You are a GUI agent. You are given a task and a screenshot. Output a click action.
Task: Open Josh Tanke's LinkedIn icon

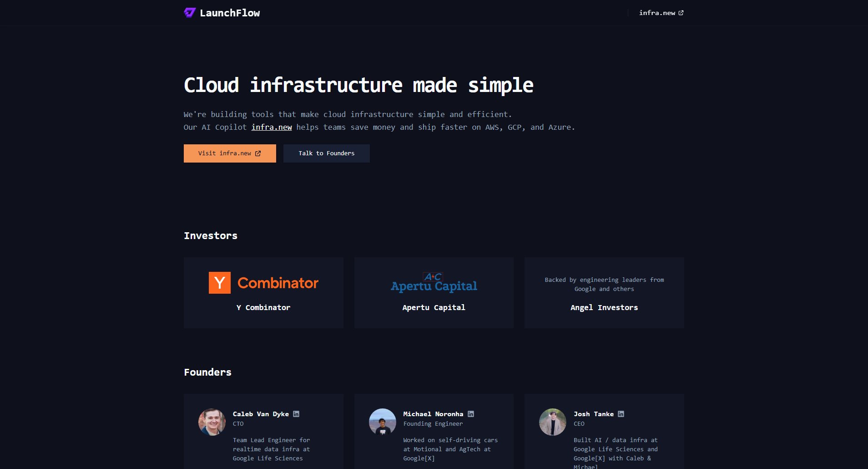pos(621,414)
